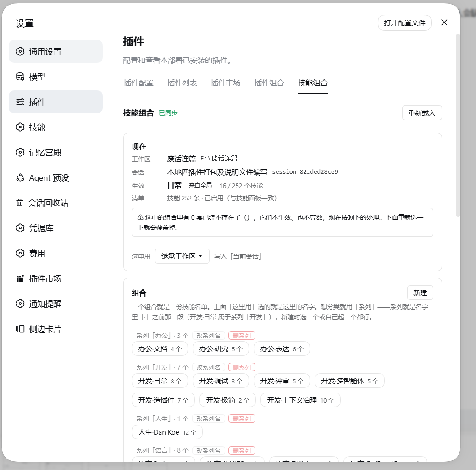This screenshot has height=470, width=476.
Task: Delete the 语言 series via 删系列
Action: click(242, 451)
